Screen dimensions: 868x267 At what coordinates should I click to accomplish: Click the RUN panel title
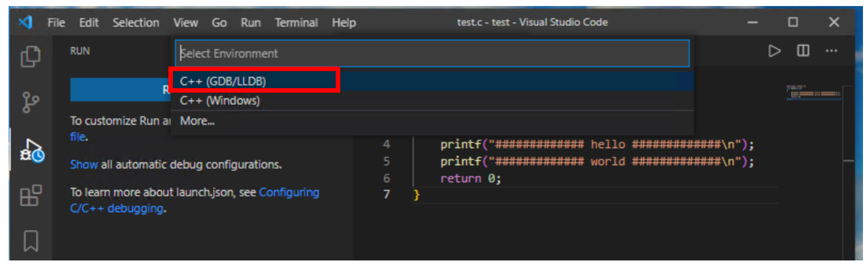[x=80, y=51]
